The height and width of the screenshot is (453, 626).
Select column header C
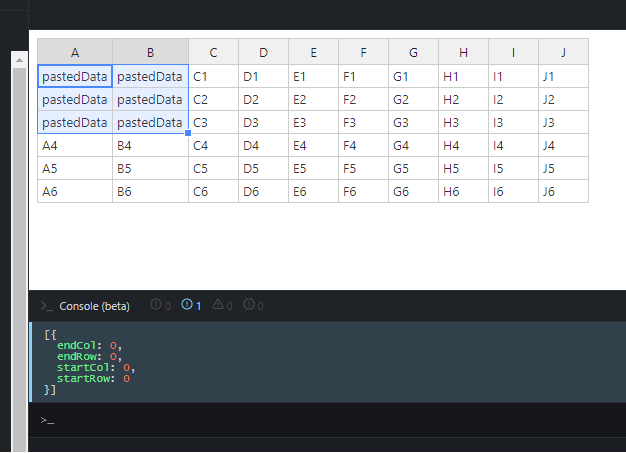pos(214,52)
